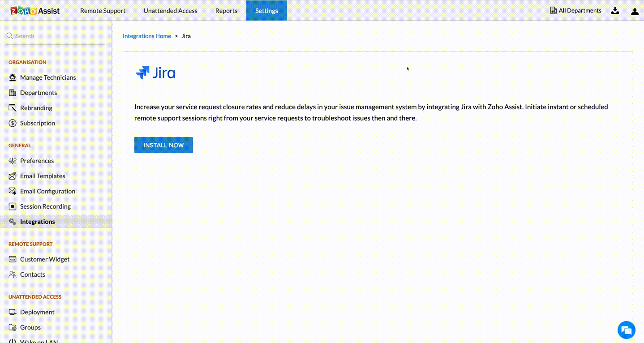Open Email Configuration
Viewport: 644px width, 343px height.
(x=47, y=191)
